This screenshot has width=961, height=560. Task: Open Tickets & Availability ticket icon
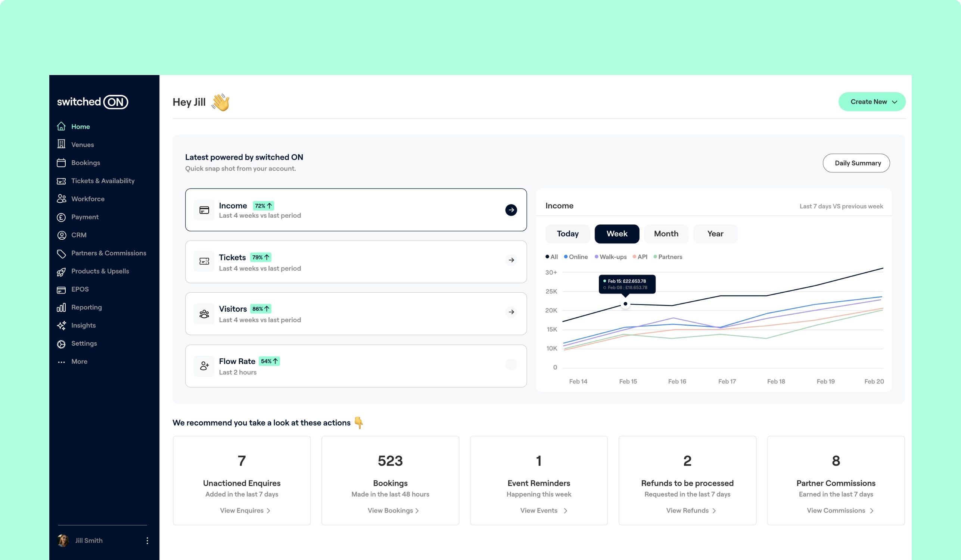[61, 181]
